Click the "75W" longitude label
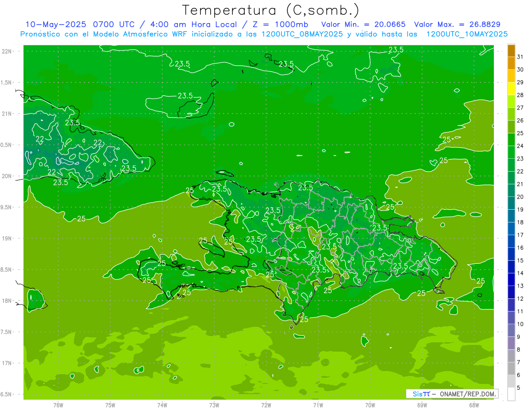The image size is (532, 411). tap(110, 405)
